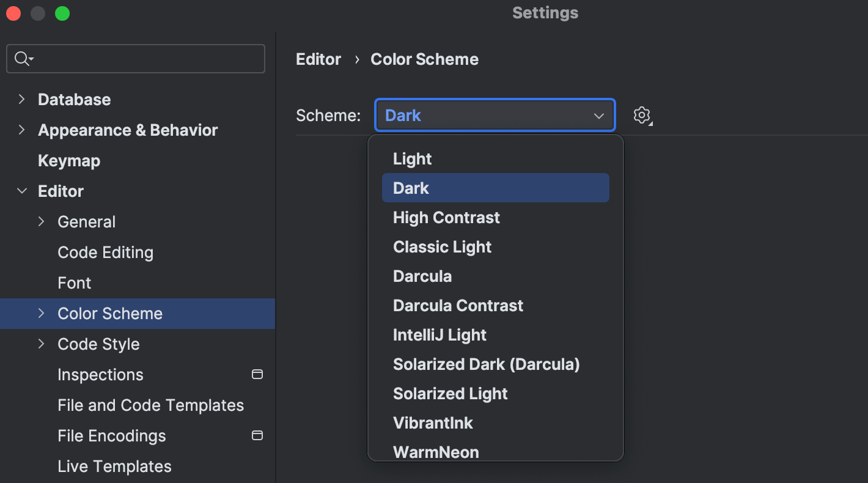Open the Font settings page
The width and height of the screenshot is (868, 483).
click(74, 282)
